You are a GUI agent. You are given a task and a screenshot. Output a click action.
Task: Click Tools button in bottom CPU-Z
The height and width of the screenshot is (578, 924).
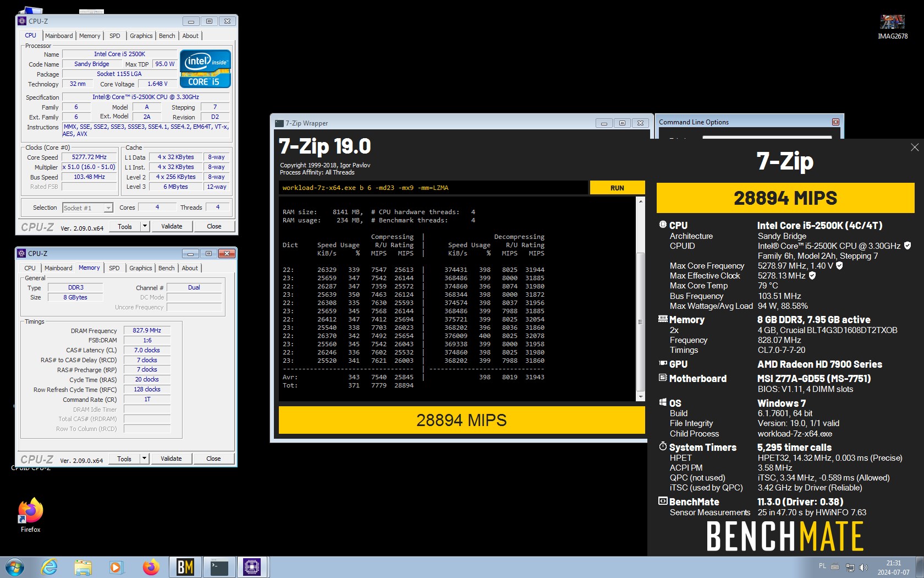pyautogui.click(x=124, y=459)
